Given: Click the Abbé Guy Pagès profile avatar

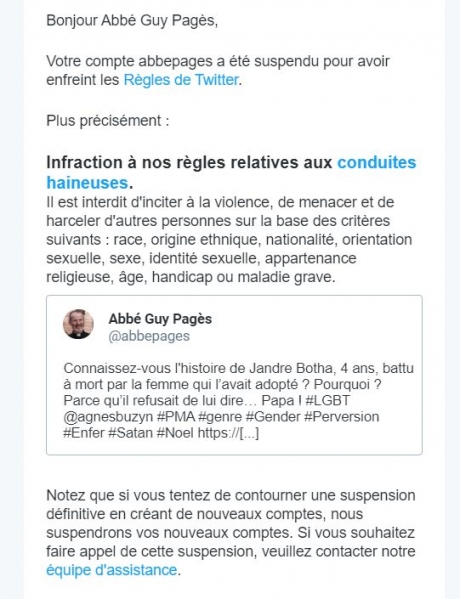Looking at the screenshot, I should click(78, 324).
